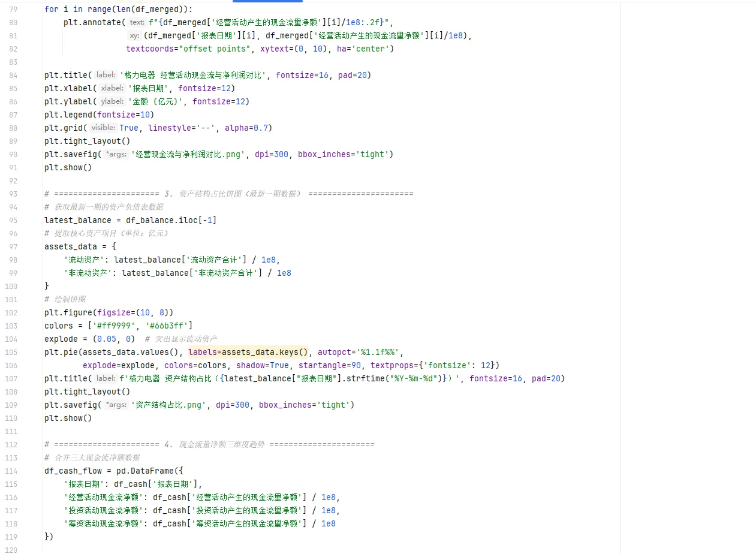The height and width of the screenshot is (554, 756).
Task: Click line number 79 in the gutter
Action: tap(13, 10)
